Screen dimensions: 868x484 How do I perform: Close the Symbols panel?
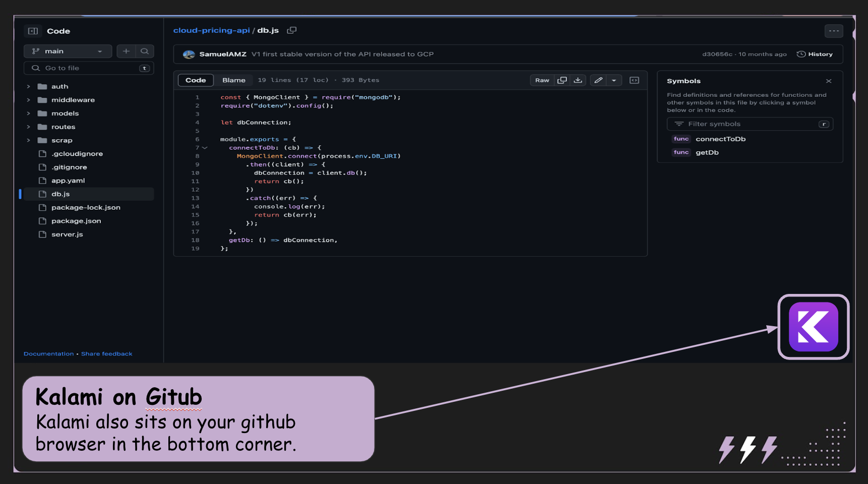coord(829,81)
